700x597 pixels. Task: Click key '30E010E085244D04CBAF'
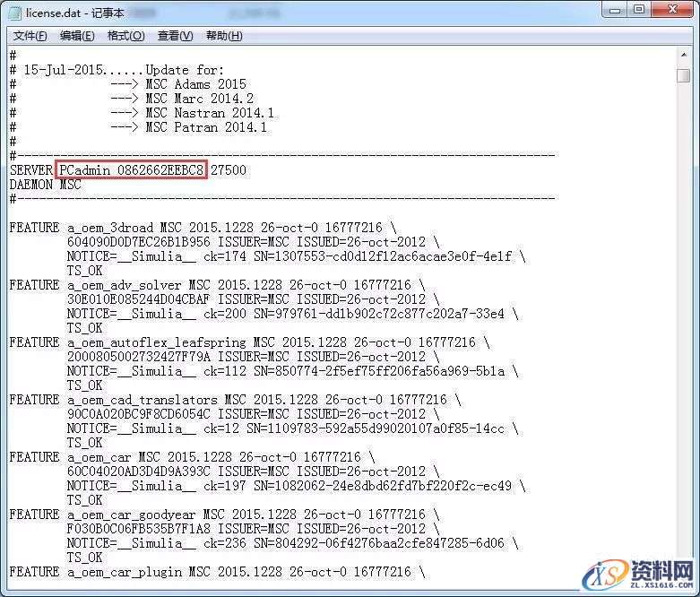pos(138,299)
